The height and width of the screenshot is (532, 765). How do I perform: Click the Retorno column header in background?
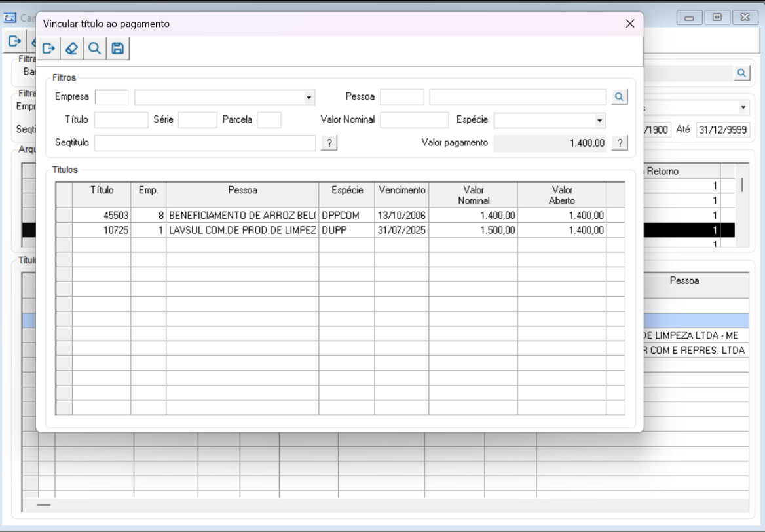pos(682,171)
